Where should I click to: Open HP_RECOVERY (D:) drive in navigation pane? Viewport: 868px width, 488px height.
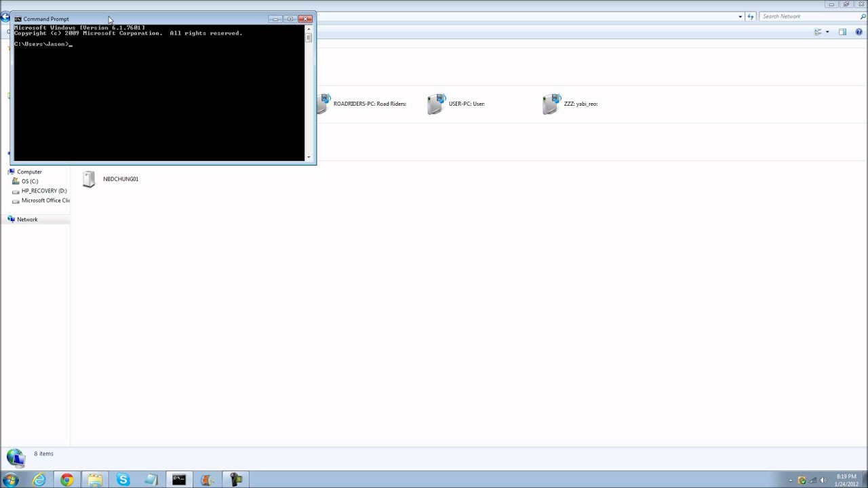[44, 191]
